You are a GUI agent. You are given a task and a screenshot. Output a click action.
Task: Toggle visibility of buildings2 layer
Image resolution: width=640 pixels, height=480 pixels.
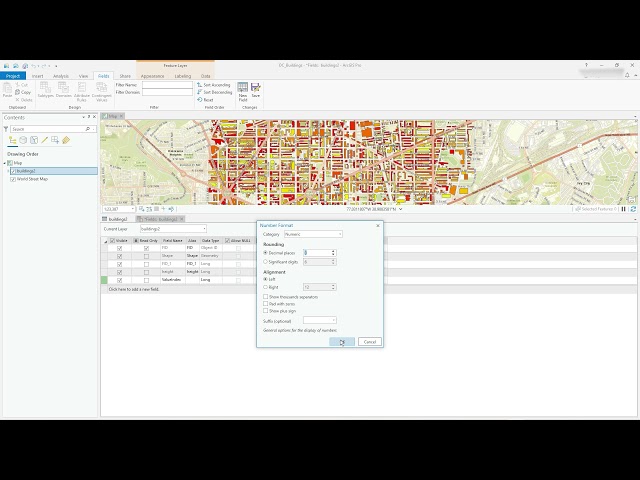[x=13, y=171]
